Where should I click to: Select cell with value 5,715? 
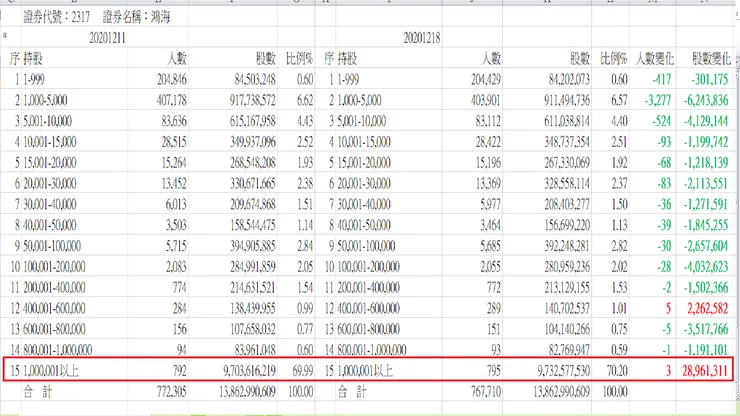[176, 246]
